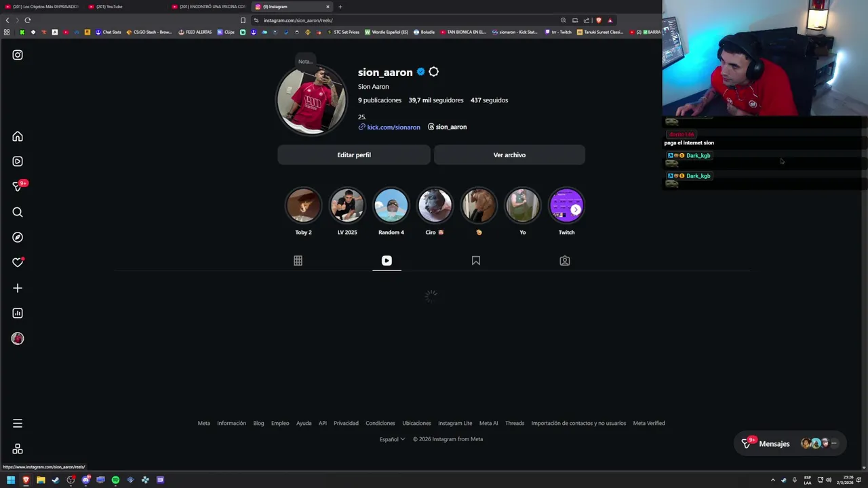The height and width of the screenshot is (488, 868).
Task: Open a new browser tab
Action: click(340, 7)
